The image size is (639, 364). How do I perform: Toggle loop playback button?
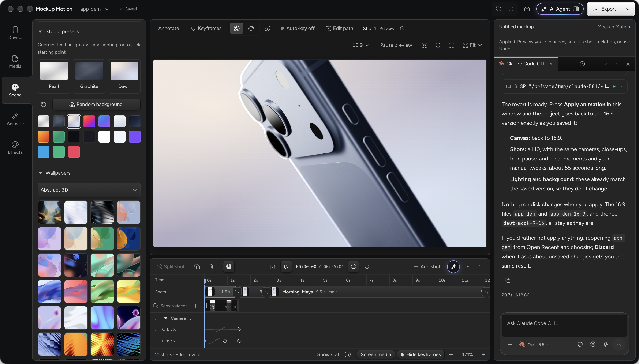354,267
